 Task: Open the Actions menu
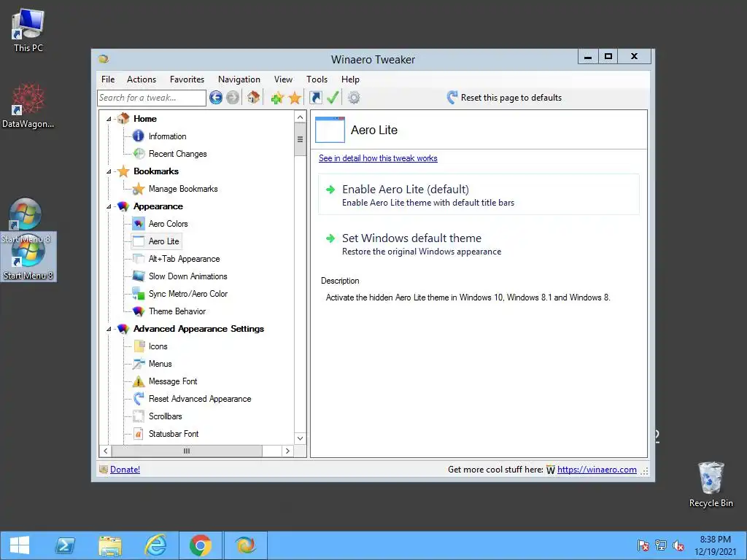(142, 79)
